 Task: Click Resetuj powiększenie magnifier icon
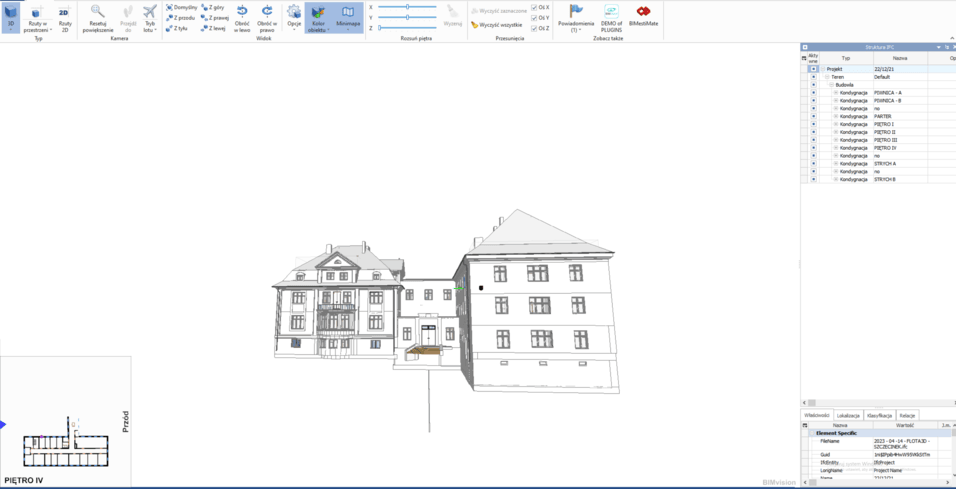coord(98,16)
